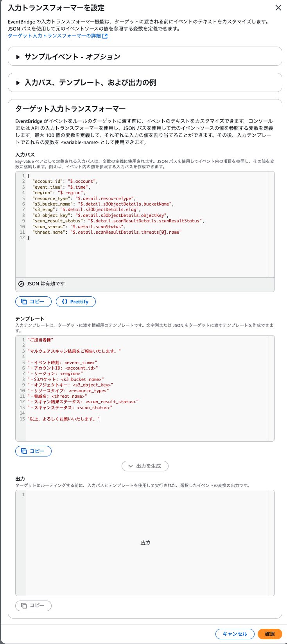Copy the template text
Viewport: 287px width, 644px height.
click(x=33, y=451)
